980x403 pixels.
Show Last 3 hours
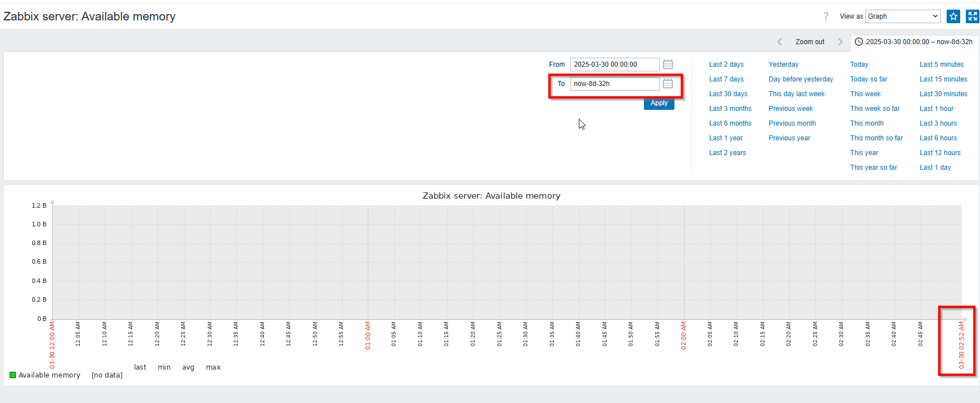(938, 123)
